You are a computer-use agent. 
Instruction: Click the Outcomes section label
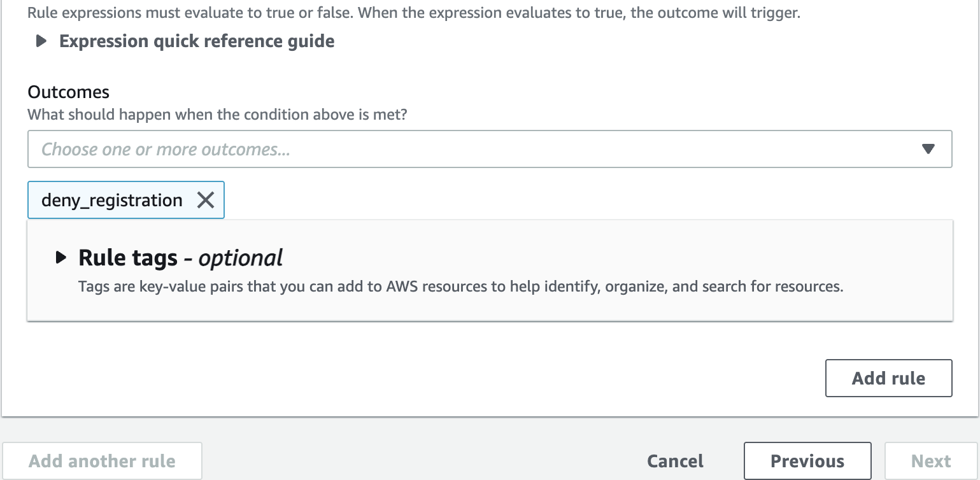[69, 92]
